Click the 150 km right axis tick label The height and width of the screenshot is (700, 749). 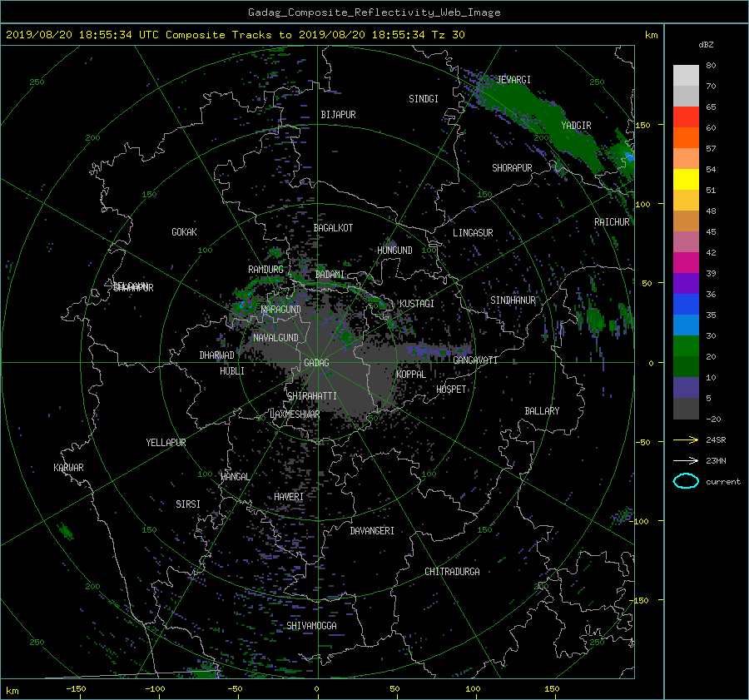tap(643, 125)
